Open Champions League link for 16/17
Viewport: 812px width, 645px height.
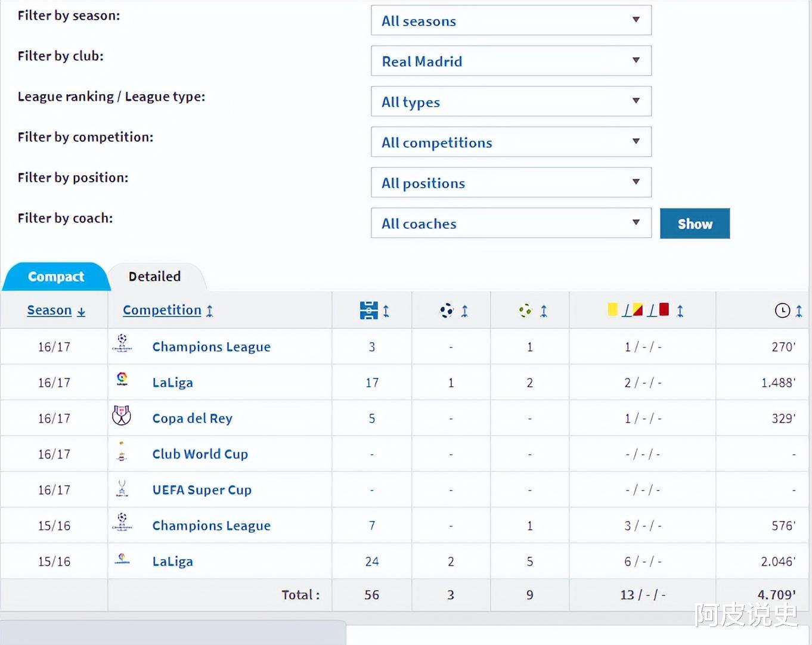pos(212,347)
